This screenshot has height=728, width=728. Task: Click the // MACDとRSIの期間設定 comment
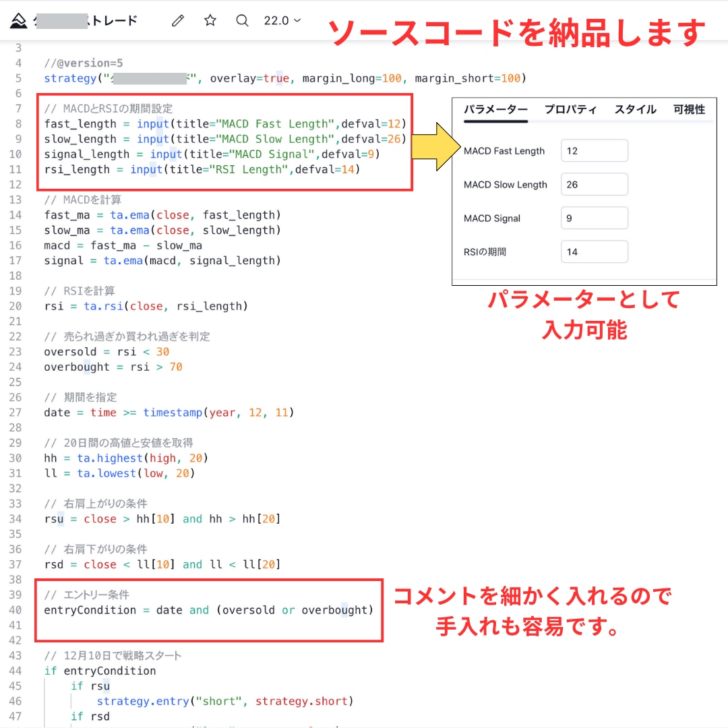coord(108,109)
